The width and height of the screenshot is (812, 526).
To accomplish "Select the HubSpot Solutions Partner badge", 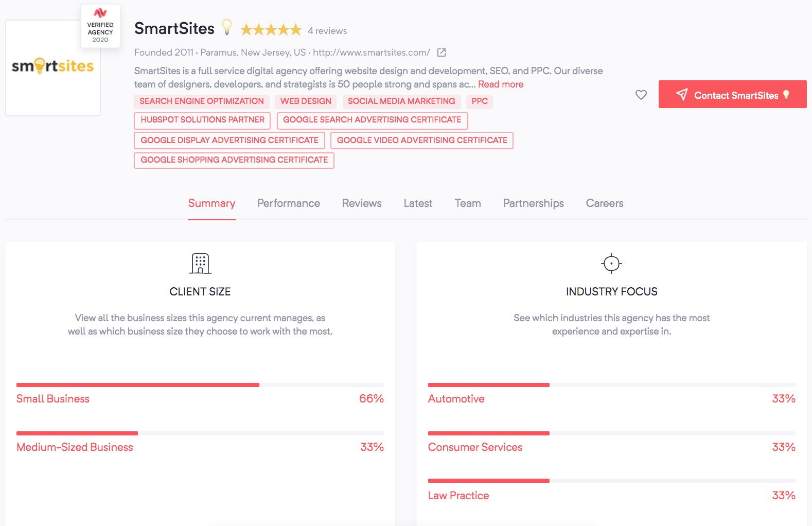I will tap(202, 120).
